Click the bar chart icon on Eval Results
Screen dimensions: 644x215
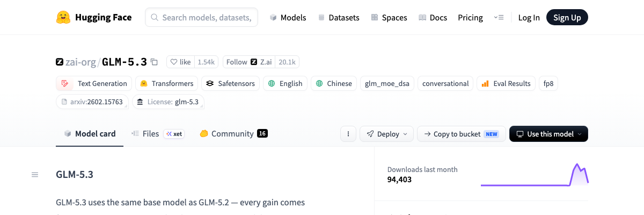tap(485, 83)
